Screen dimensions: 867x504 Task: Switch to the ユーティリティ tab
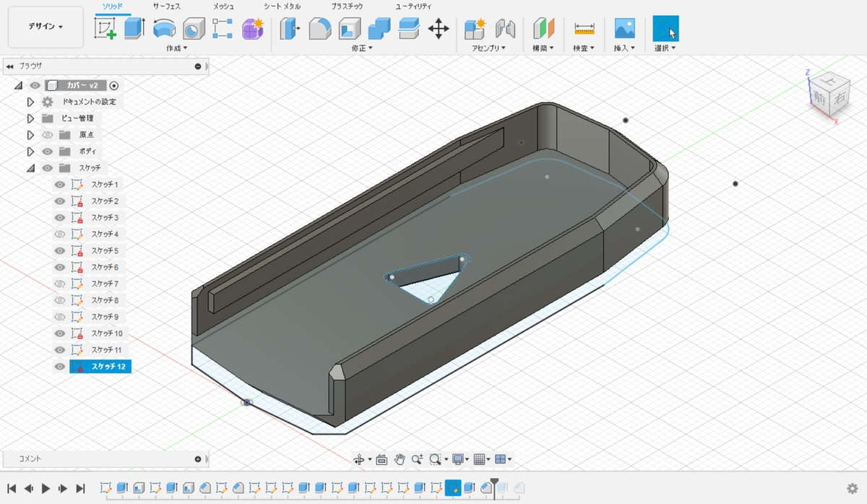point(413,6)
